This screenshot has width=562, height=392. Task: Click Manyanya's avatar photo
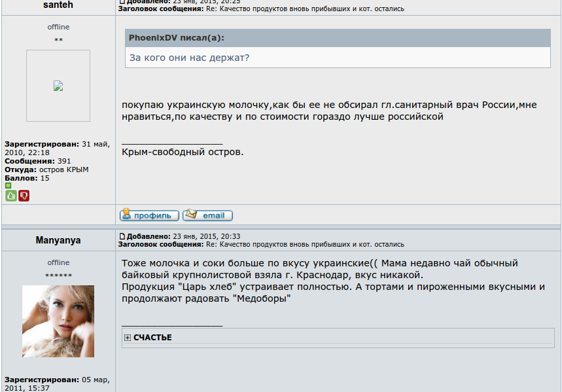58,321
